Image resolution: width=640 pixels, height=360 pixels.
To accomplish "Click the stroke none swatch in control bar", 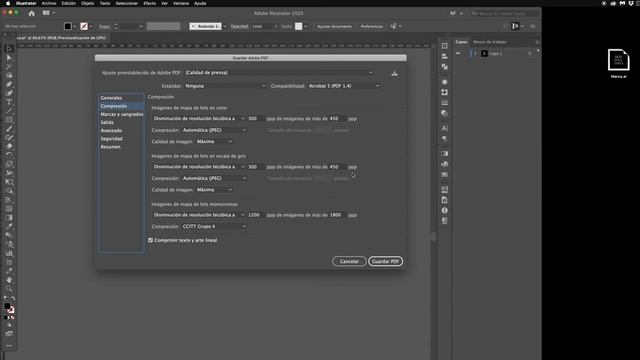I will 84,26.
